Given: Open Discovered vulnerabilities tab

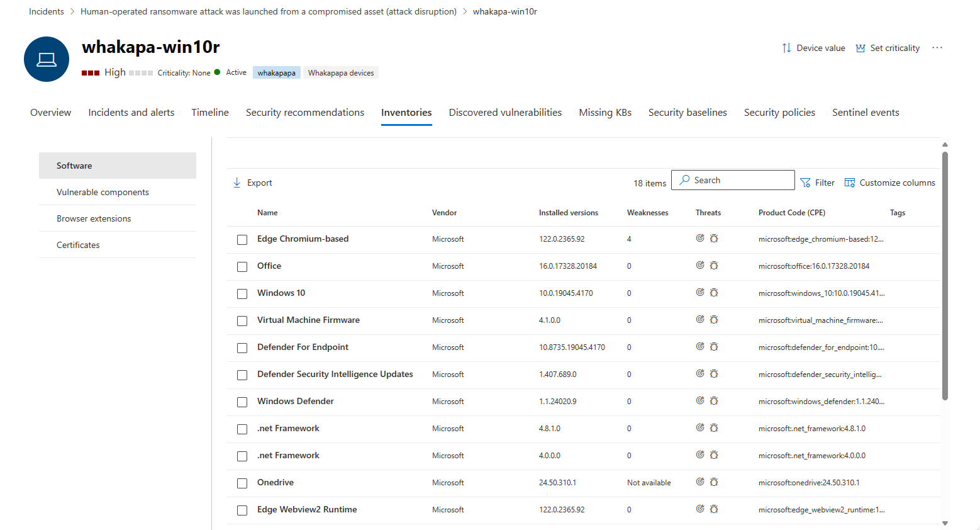Looking at the screenshot, I should pyautogui.click(x=505, y=113).
